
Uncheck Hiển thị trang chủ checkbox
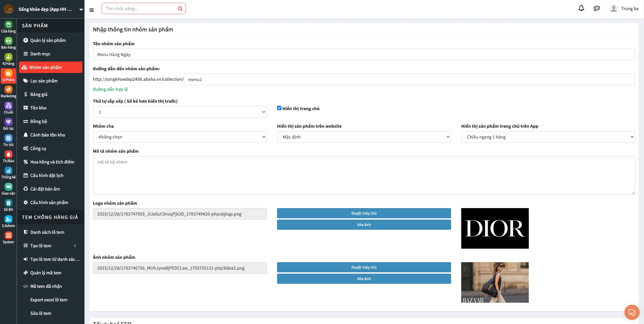[279, 108]
